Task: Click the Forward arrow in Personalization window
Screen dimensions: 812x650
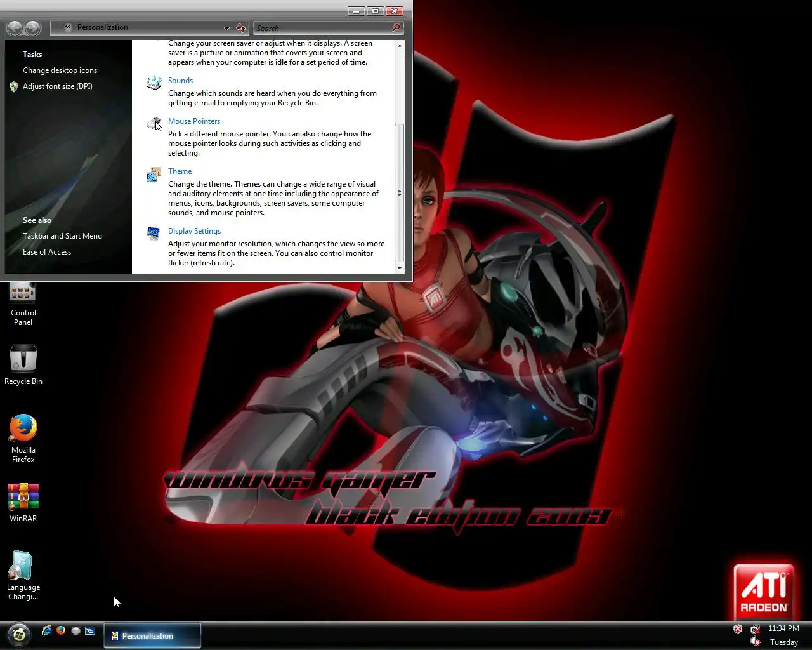Action: click(x=33, y=28)
